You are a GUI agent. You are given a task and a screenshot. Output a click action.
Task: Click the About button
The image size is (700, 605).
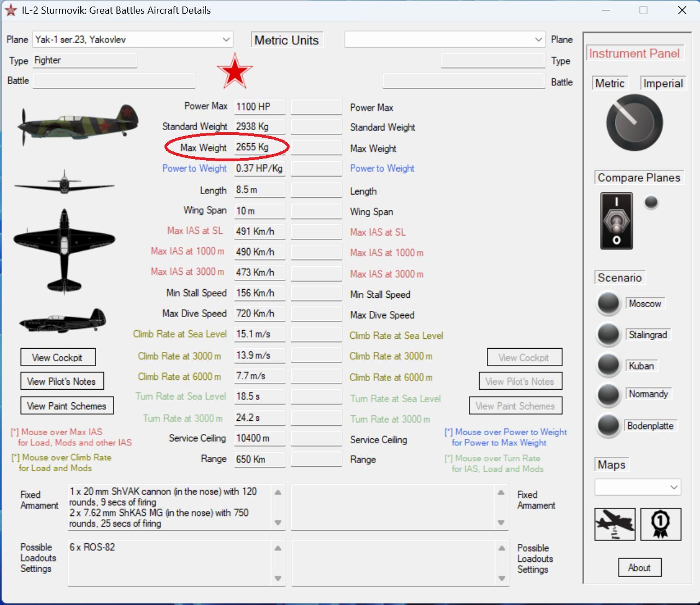pyautogui.click(x=639, y=568)
